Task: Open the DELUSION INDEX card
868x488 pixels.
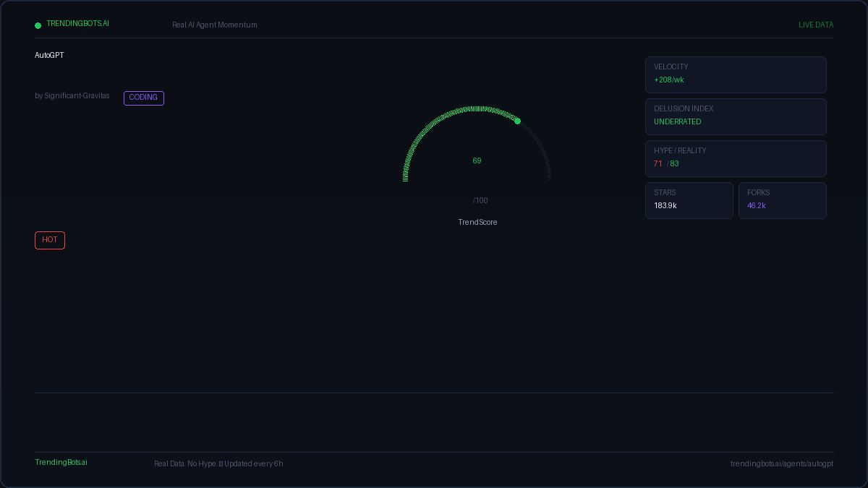Action: pyautogui.click(x=736, y=116)
